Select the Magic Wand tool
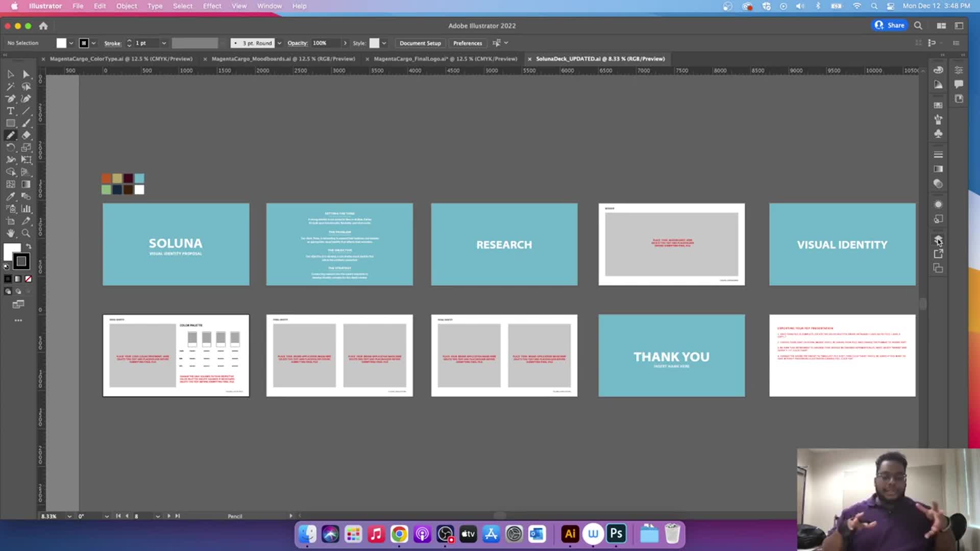Image resolution: width=980 pixels, height=551 pixels. click(10, 86)
